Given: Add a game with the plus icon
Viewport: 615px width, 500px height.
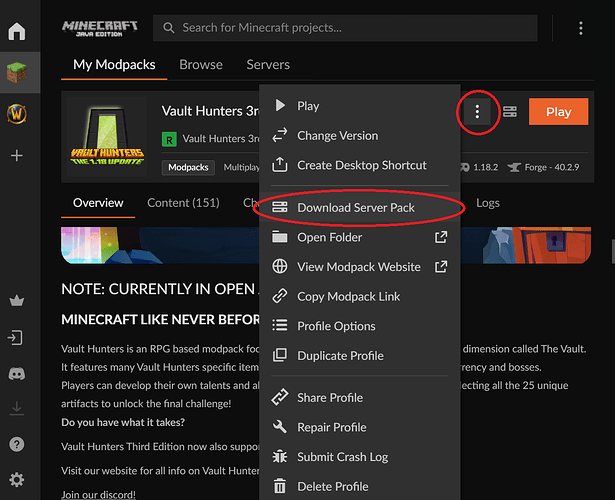Looking at the screenshot, I should (x=16, y=156).
